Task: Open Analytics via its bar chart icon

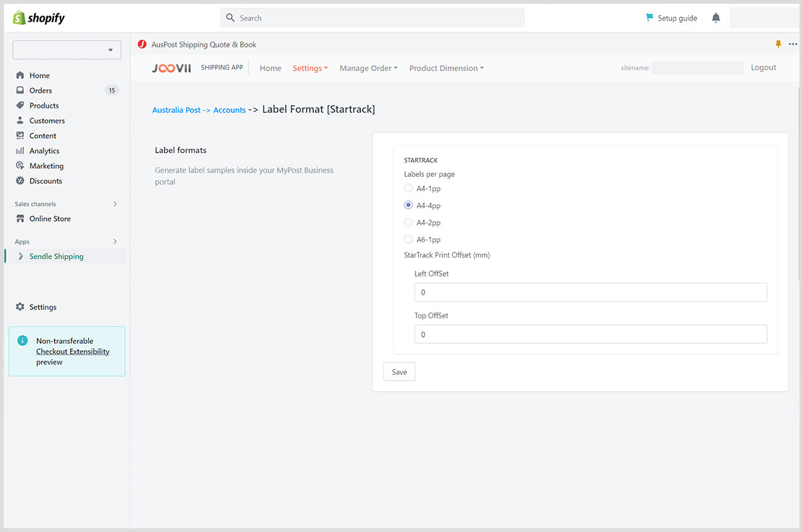Action: [20, 151]
